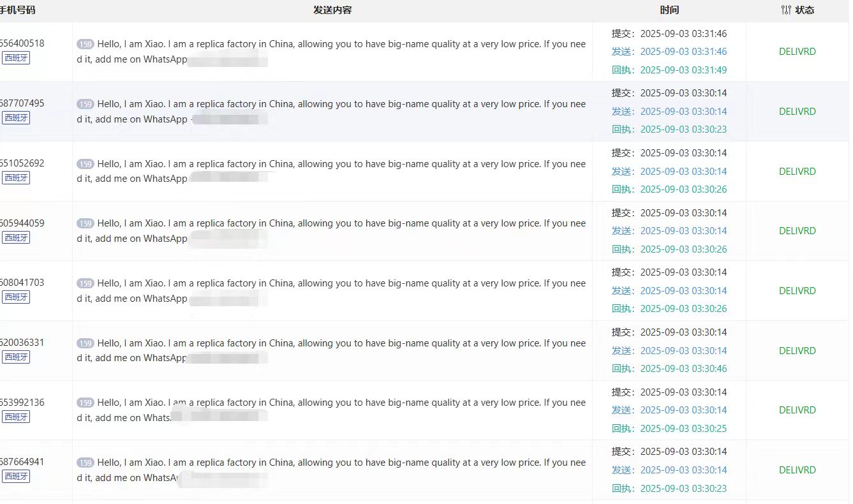Image resolution: width=853 pixels, height=504 pixels.
Task: Click the 回执 timestamp 2025-09-03 03:30:46
Action: pyautogui.click(x=683, y=369)
